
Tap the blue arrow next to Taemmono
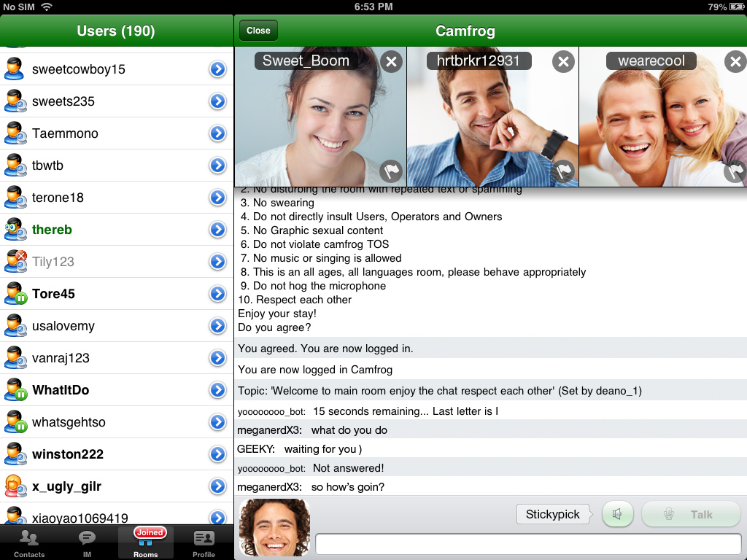pyautogui.click(x=217, y=133)
